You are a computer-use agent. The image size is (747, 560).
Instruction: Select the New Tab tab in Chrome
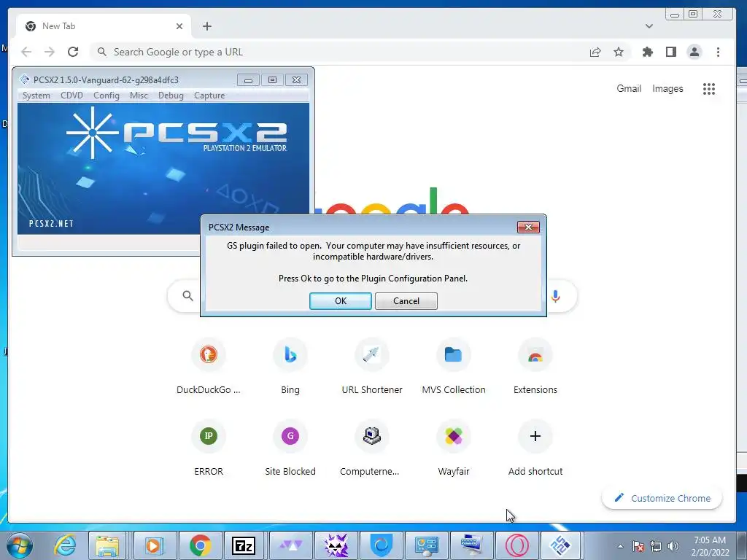[102, 26]
